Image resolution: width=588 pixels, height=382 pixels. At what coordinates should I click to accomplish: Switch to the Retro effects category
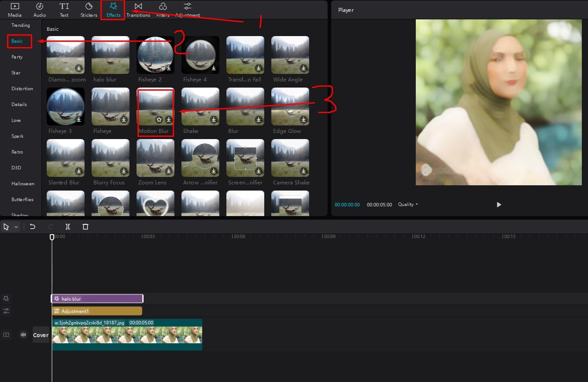17,151
